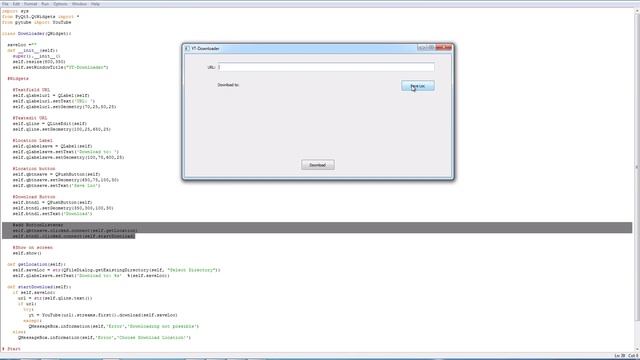The image size is (640, 360).
Task: Click the URL input field in YT-Downloader
Action: click(326, 67)
